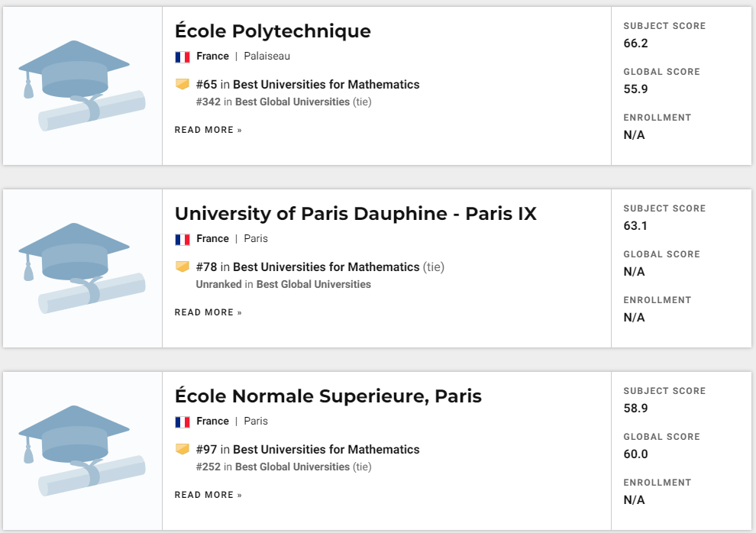Click the École Normale Superieure graduation cap image
The image size is (756, 533).
click(x=82, y=451)
